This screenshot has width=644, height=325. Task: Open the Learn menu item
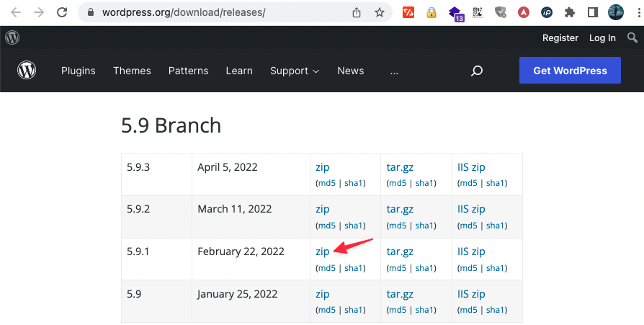(x=239, y=71)
